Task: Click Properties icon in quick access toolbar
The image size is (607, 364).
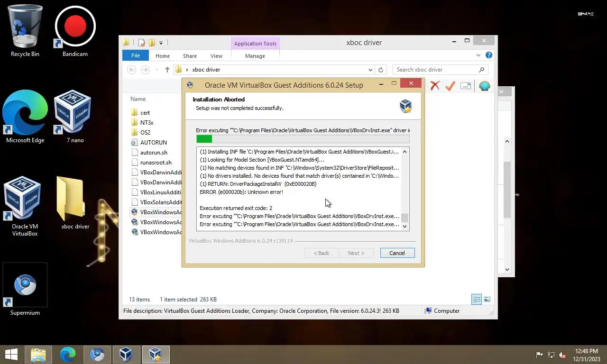Action: pos(142,43)
